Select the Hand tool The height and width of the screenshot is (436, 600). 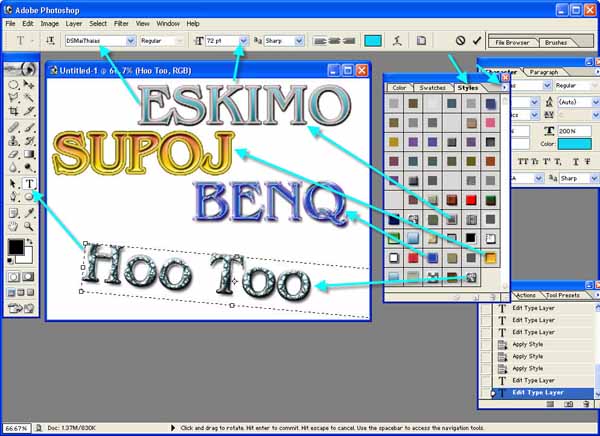tap(13, 226)
